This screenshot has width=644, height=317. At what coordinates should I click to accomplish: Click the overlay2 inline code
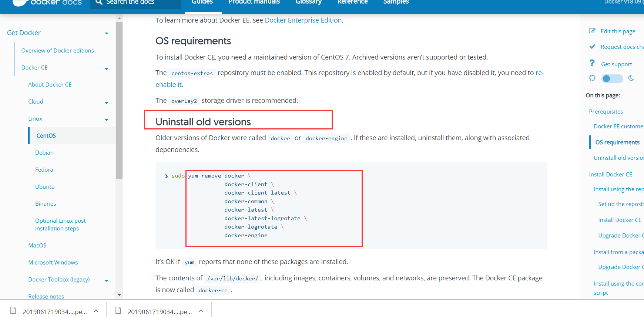[184, 101]
